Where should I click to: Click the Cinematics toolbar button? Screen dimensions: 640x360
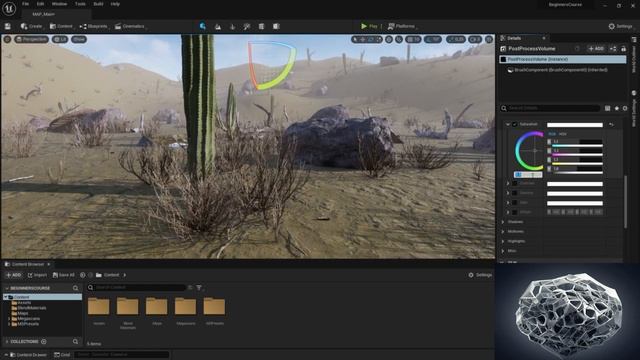[130, 26]
